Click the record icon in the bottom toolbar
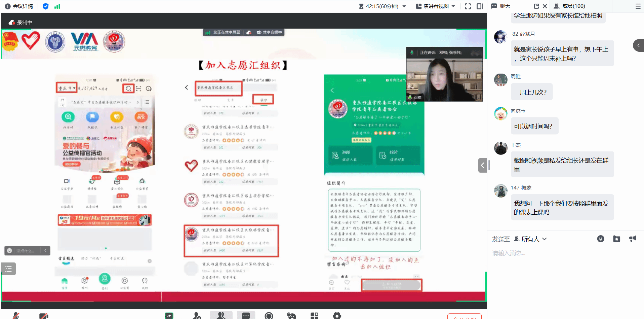Screen dimensions: 644x319 click(269, 316)
